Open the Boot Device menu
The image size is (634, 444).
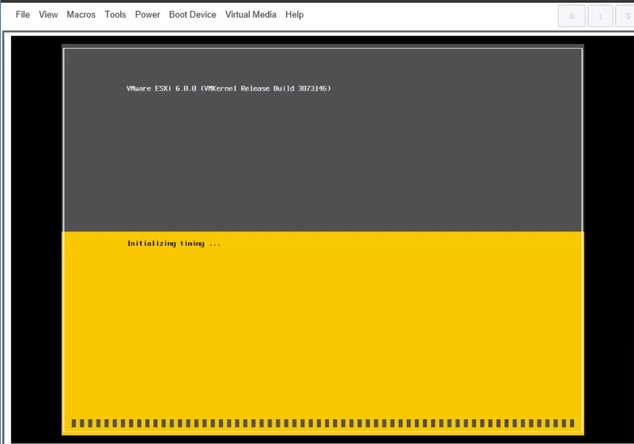click(192, 15)
